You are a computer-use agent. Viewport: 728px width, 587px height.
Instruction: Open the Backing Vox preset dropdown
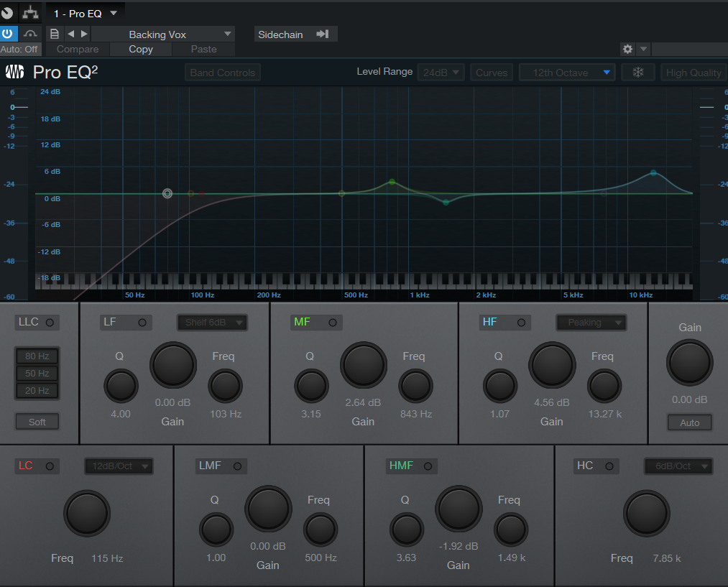click(163, 34)
